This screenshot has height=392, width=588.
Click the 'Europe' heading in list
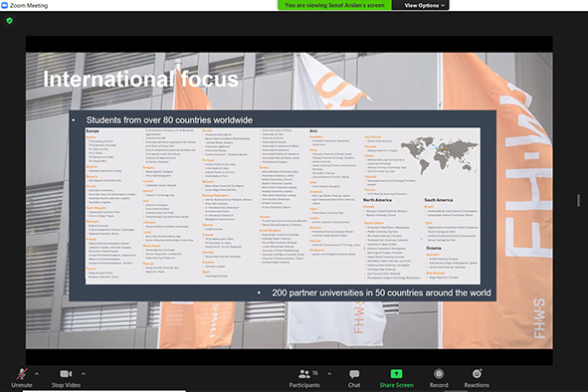click(93, 131)
